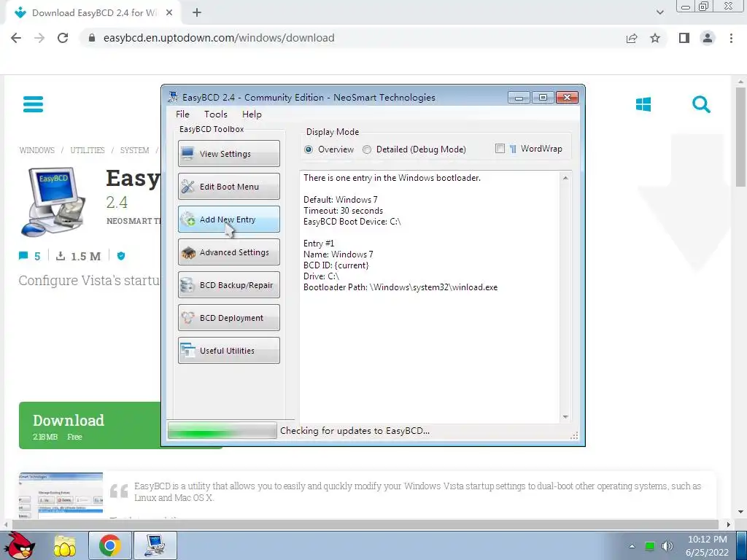Image resolution: width=747 pixels, height=560 pixels.
Task: Open the Edit Boot Menu section
Action: 228,186
